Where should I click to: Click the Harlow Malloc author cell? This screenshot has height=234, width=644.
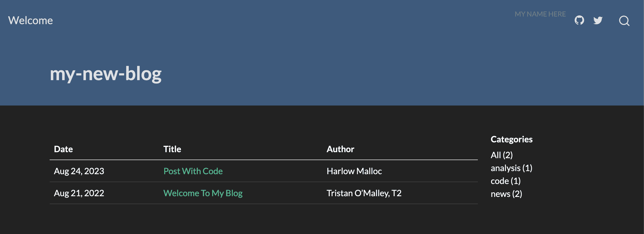point(354,171)
